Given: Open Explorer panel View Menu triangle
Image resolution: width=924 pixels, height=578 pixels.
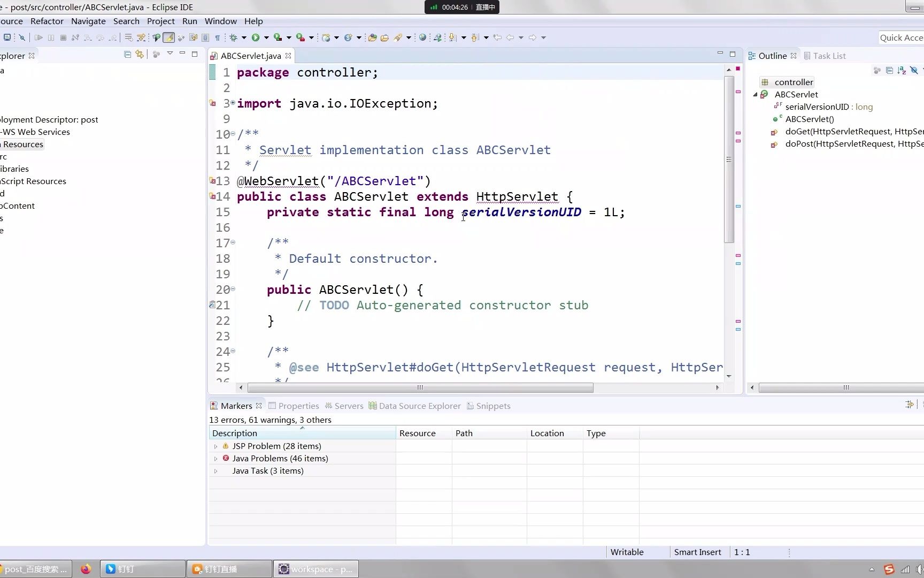Looking at the screenshot, I should tap(170, 54).
